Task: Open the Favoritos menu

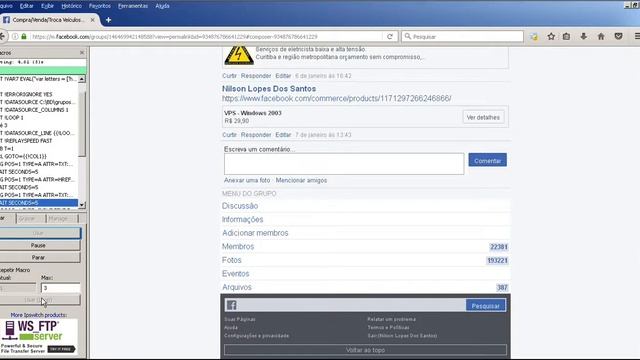Action: [x=100, y=6]
